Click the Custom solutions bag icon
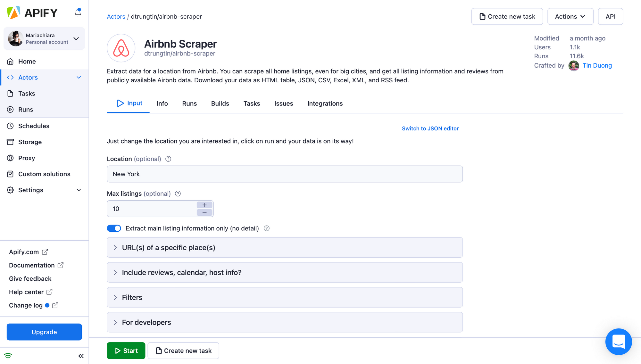This screenshot has height=364, width=641. click(10, 174)
